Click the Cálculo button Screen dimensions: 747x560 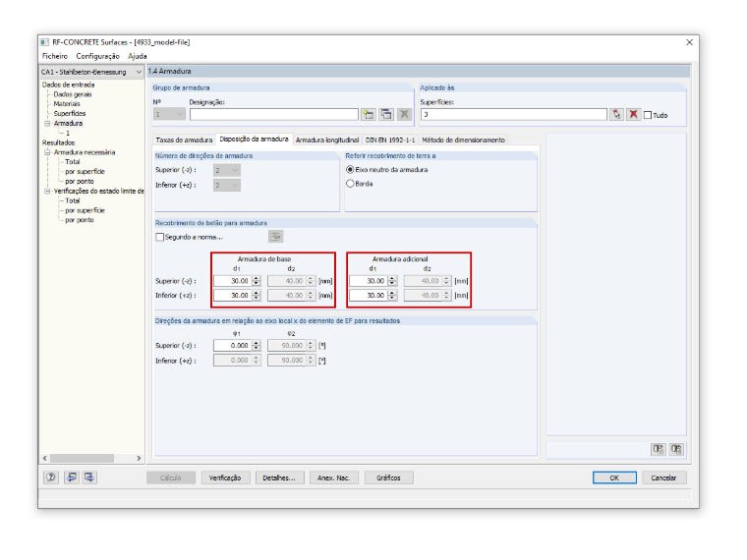click(171, 477)
